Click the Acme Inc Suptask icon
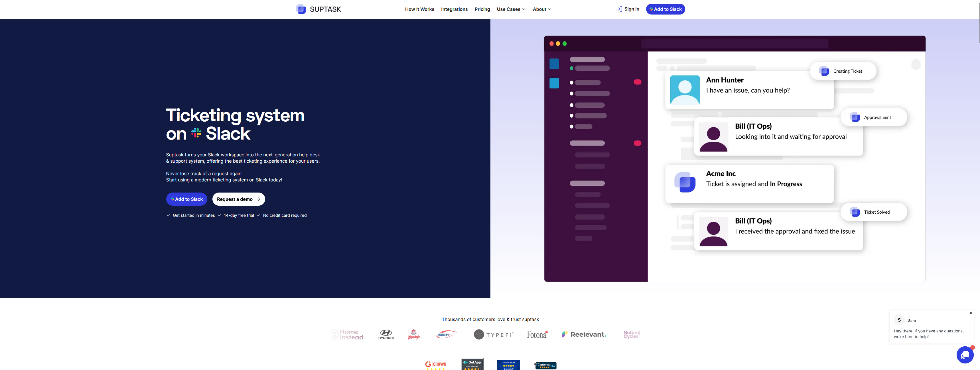Image resolution: width=980 pixels, height=370 pixels. click(684, 182)
